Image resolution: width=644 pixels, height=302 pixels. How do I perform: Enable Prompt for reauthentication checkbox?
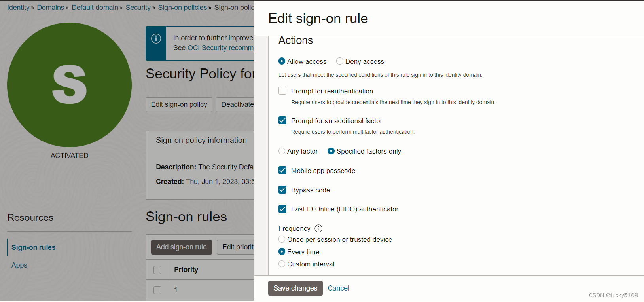pos(282,91)
